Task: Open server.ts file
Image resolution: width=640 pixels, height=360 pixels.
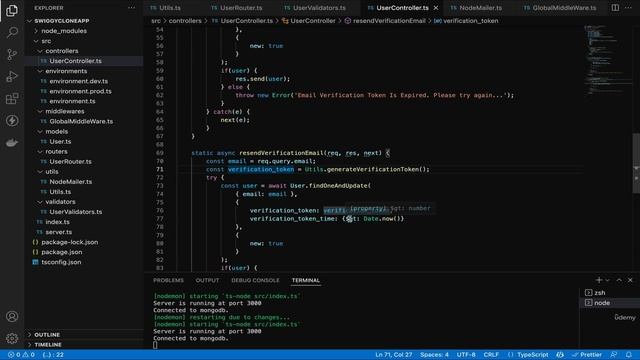Action: [59, 232]
